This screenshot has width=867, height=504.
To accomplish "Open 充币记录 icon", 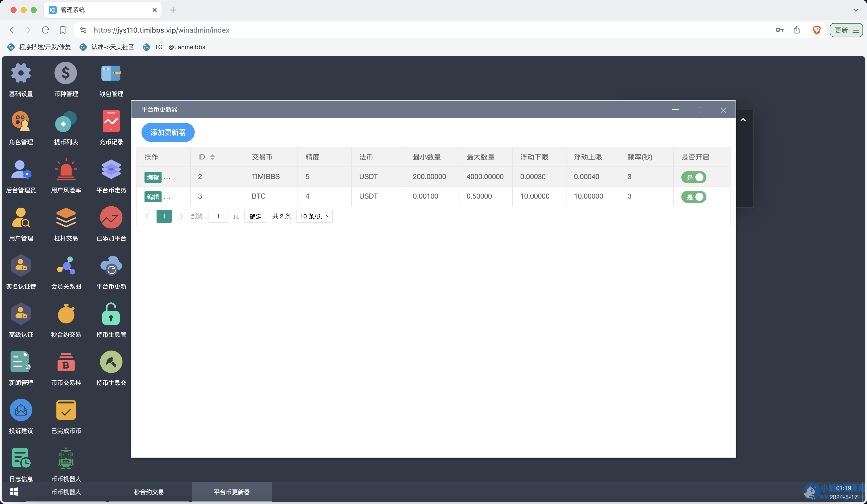I will (x=111, y=121).
